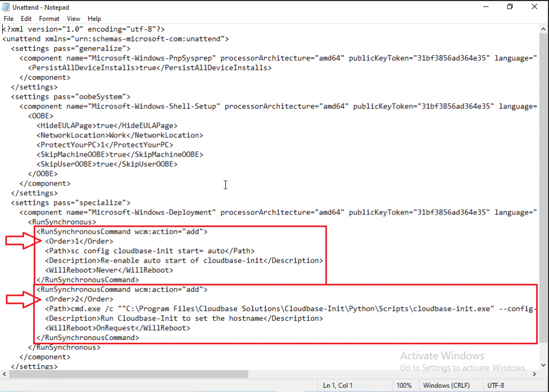Click the scroll-right arrow on horizontal scrollbar
Screen dimensions: 549x392
tap(535, 374)
